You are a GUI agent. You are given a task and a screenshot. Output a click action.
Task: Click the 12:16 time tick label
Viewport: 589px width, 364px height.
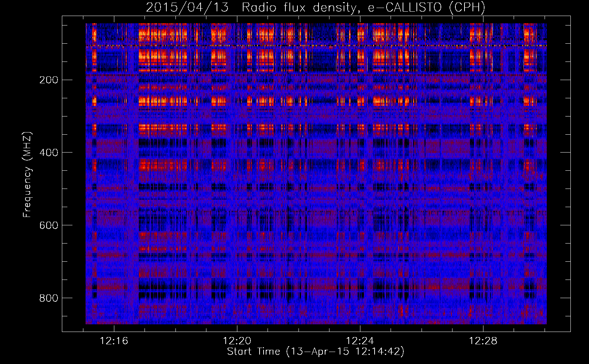click(114, 341)
